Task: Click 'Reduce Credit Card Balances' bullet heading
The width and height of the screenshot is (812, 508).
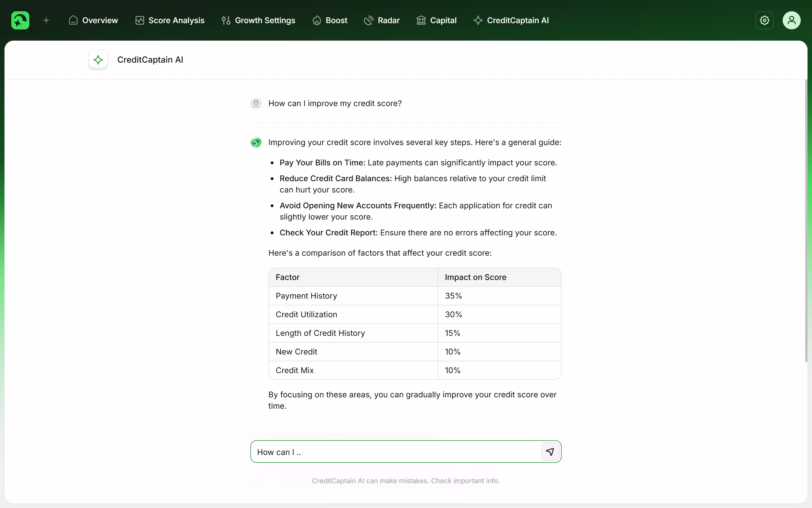Action: pyautogui.click(x=336, y=178)
